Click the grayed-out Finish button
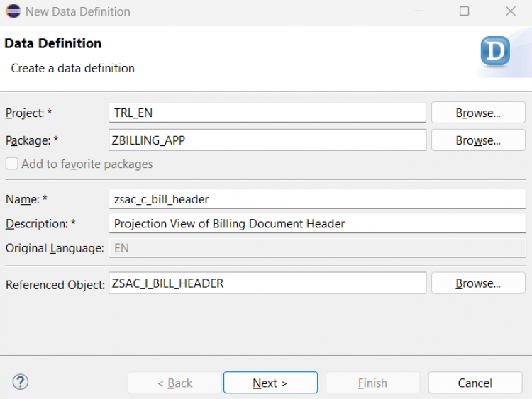The height and width of the screenshot is (399, 532). click(x=372, y=383)
